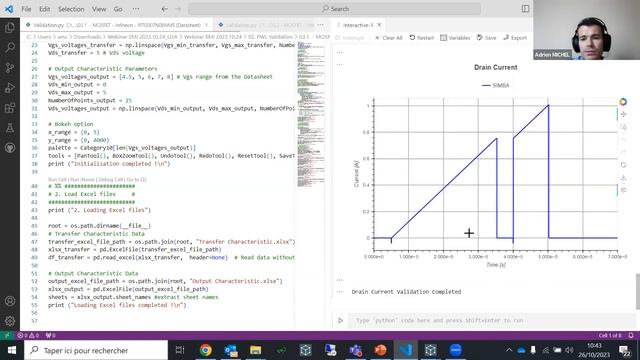
Task: Open the Edit menu
Action: click(x=44, y=9)
